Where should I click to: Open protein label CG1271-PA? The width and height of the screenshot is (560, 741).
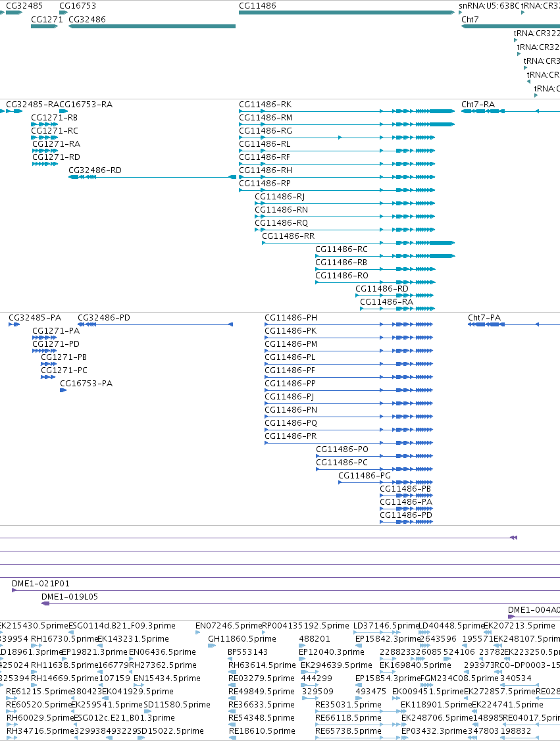pyautogui.click(x=56, y=331)
